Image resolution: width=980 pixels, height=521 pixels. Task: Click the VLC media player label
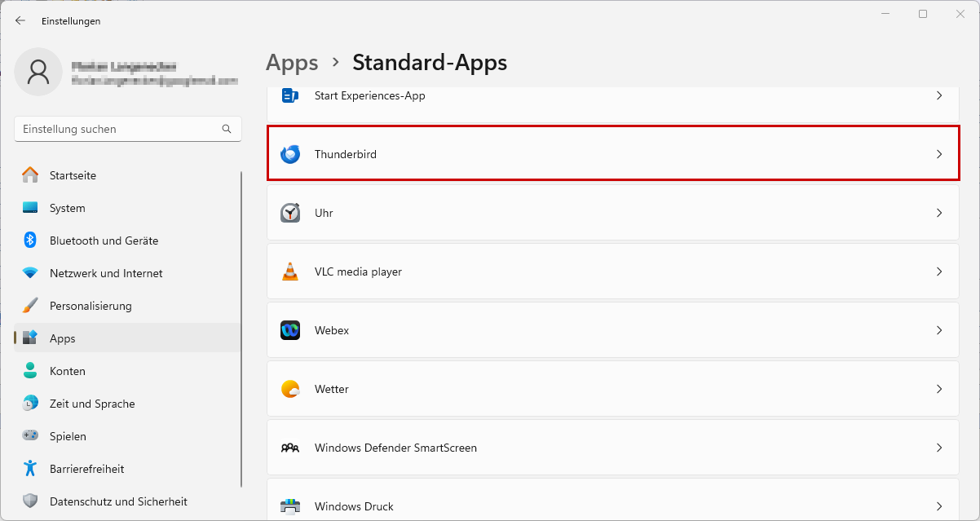358,272
